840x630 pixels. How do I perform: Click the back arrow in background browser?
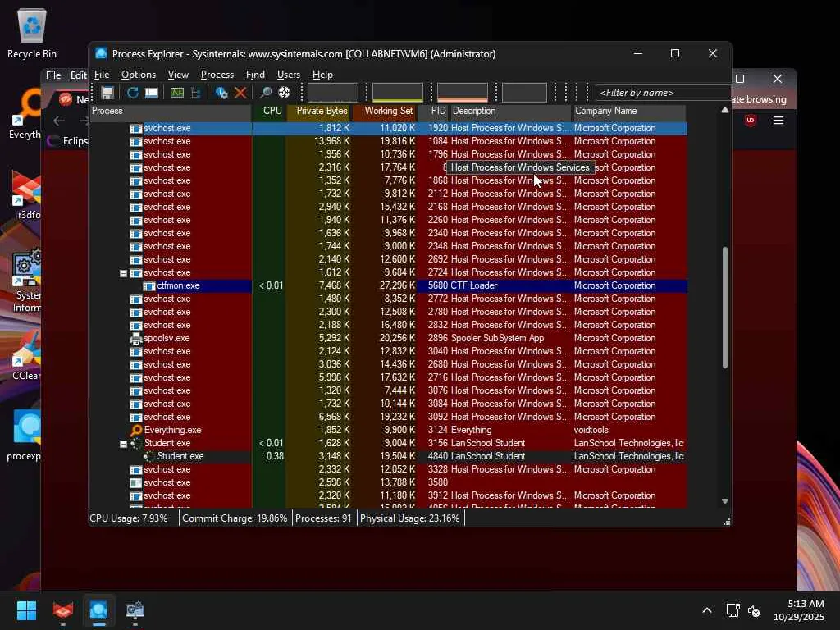coord(59,121)
